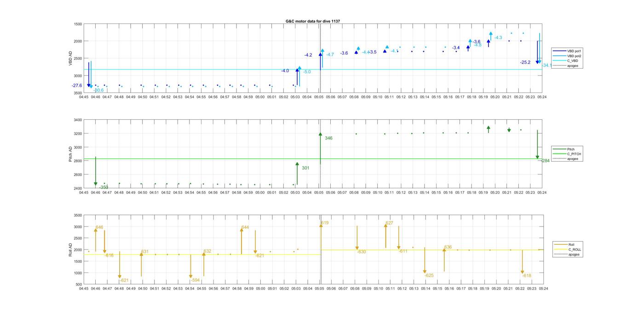Image resolution: width=644 pixels, height=319 pixels.
Task: Click the "632" roll annotation
Action: coord(207,251)
